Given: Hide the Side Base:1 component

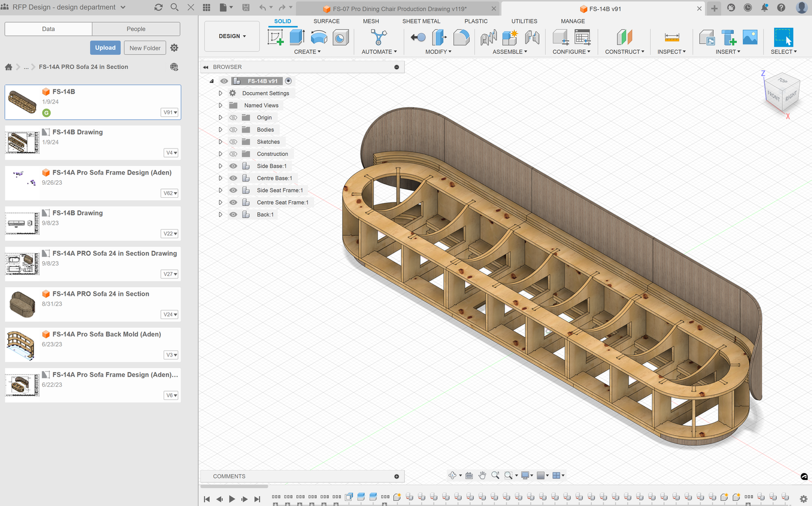Looking at the screenshot, I should coord(233,166).
